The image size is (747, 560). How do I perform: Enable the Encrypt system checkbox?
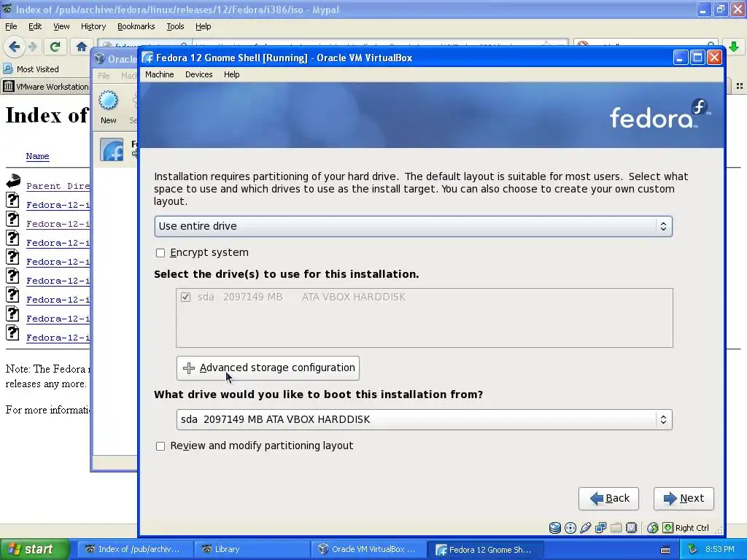coord(160,253)
